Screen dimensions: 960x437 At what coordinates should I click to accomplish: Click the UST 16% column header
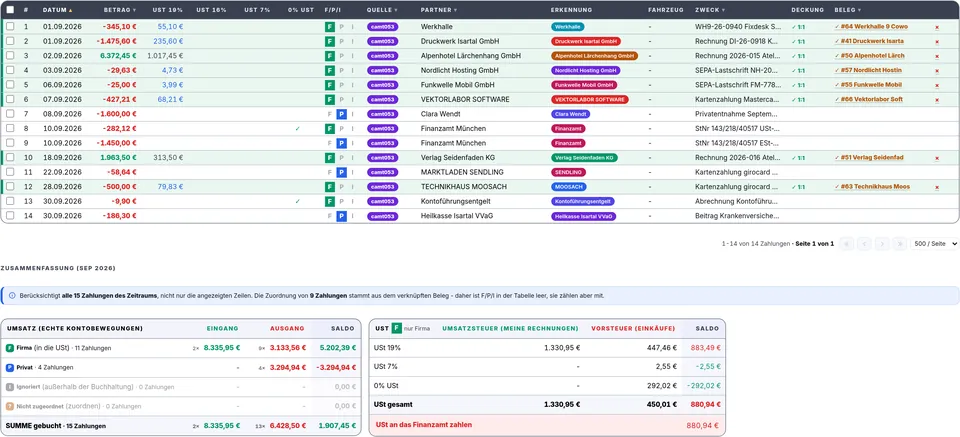(211, 10)
